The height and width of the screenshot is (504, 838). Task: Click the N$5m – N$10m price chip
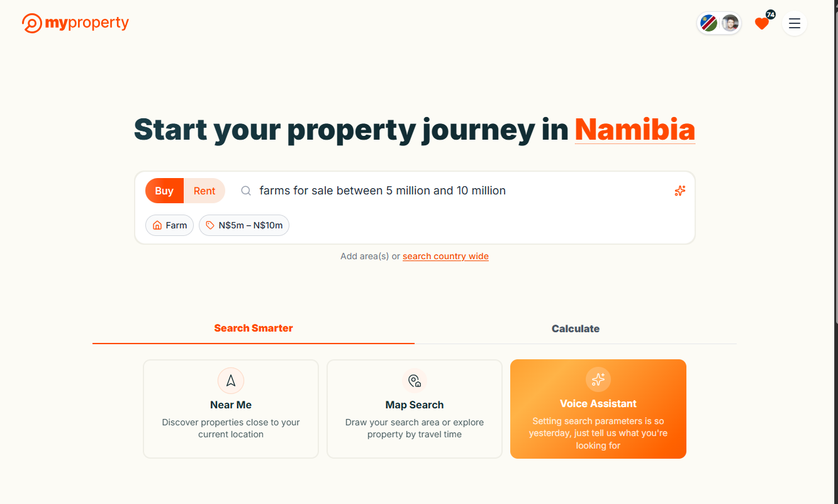click(x=244, y=225)
